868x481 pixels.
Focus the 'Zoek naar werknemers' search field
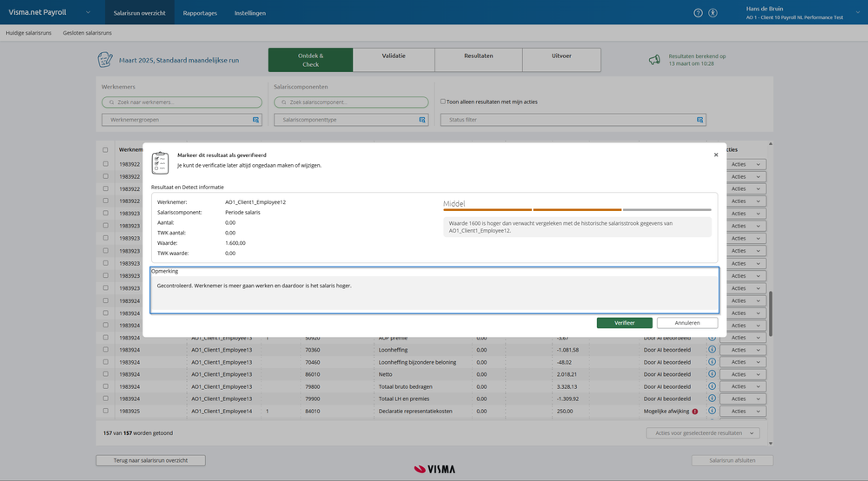[x=182, y=102]
